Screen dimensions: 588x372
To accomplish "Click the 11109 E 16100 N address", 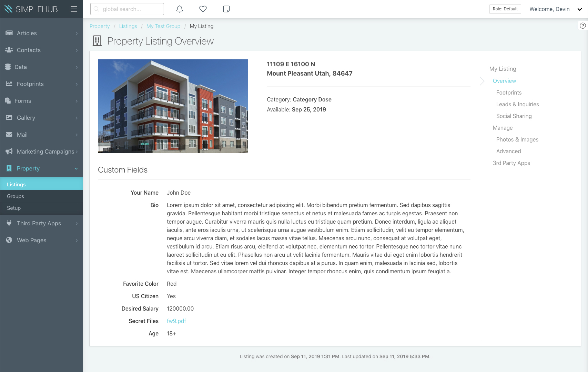I will pyautogui.click(x=291, y=64).
